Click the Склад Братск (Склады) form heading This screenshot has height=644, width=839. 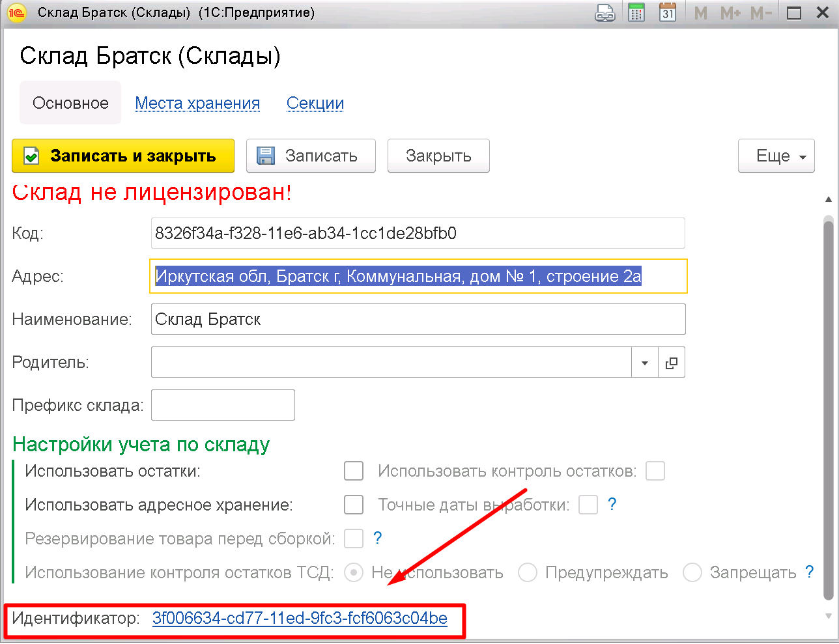tap(150, 56)
